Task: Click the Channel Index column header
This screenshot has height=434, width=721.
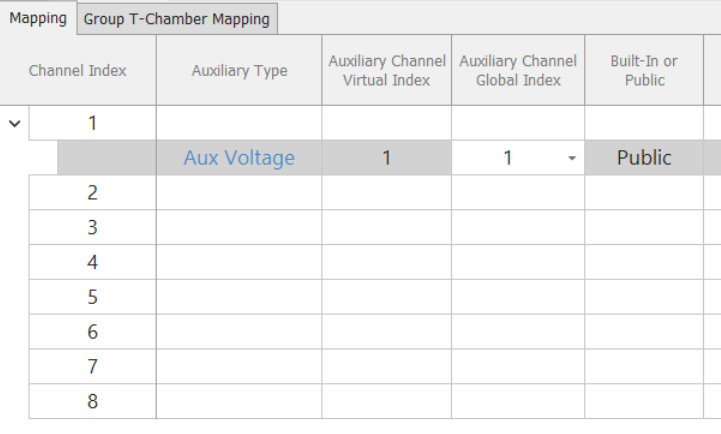Action: pyautogui.click(x=78, y=71)
